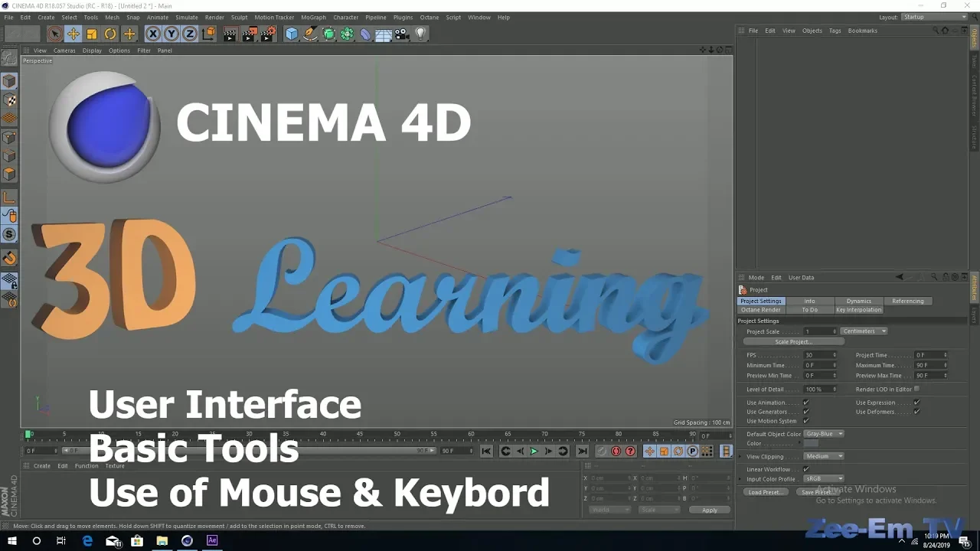Image resolution: width=980 pixels, height=551 pixels.
Task: Click Apply in Coordinates panel
Action: [x=709, y=510]
